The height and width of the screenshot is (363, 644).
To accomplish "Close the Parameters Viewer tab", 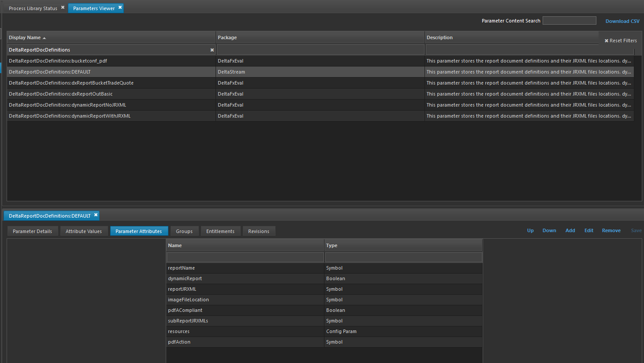I will pos(120,7).
